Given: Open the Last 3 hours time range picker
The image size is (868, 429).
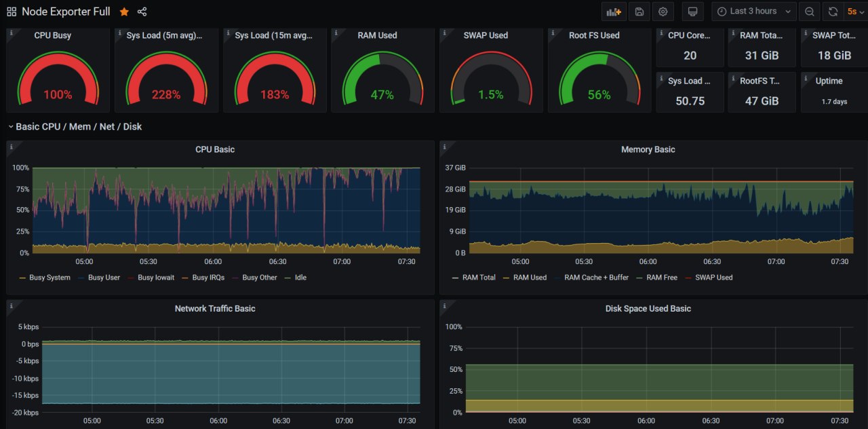Looking at the screenshot, I should 753,12.
